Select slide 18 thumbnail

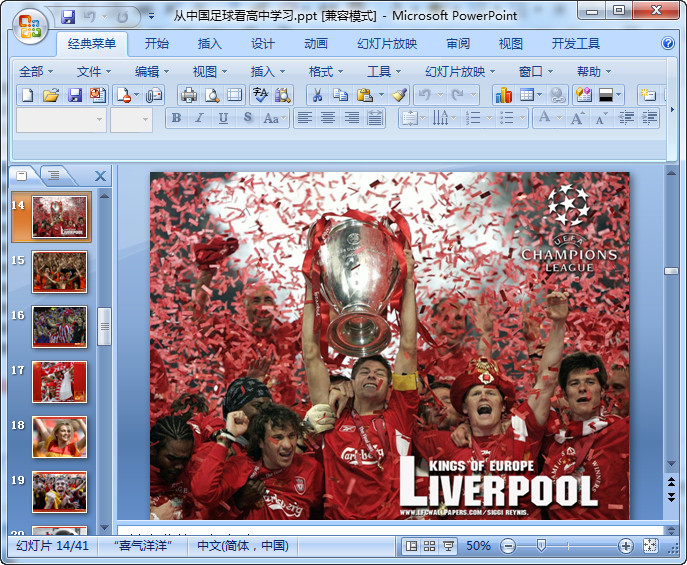pos(60,437)
